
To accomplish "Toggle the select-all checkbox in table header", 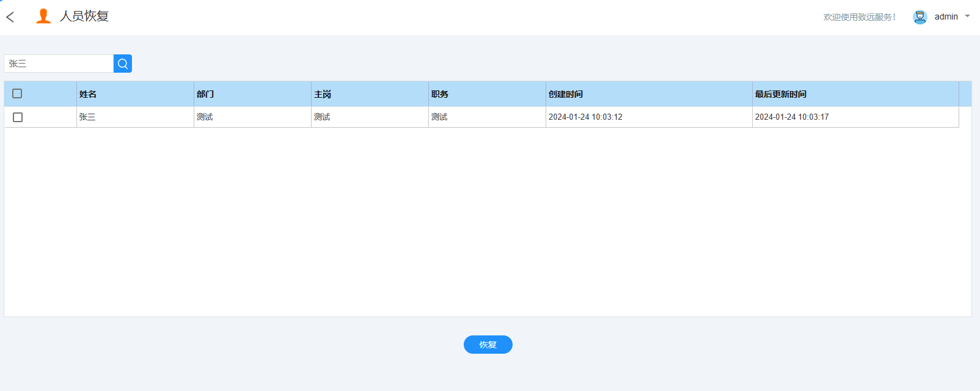I will tap(17, 93).
